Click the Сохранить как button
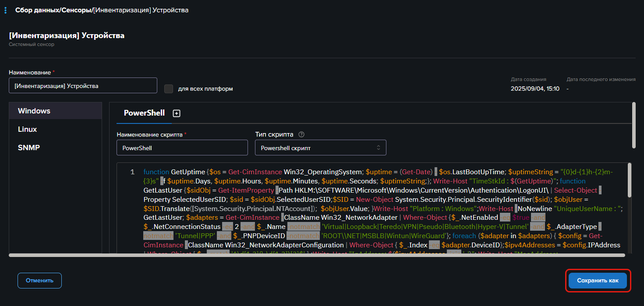This screenshot has width=644, height=306. 598,281
